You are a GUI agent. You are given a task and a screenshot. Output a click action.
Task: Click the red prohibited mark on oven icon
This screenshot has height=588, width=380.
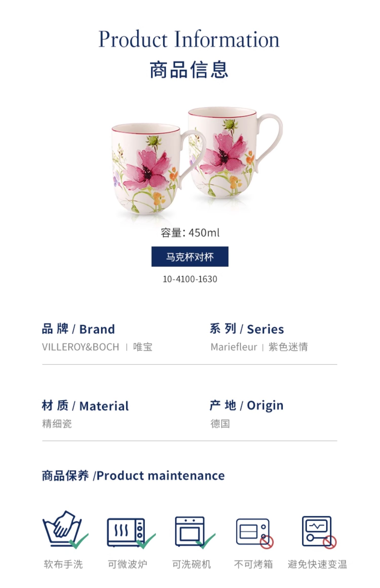(x=267, y=542)
